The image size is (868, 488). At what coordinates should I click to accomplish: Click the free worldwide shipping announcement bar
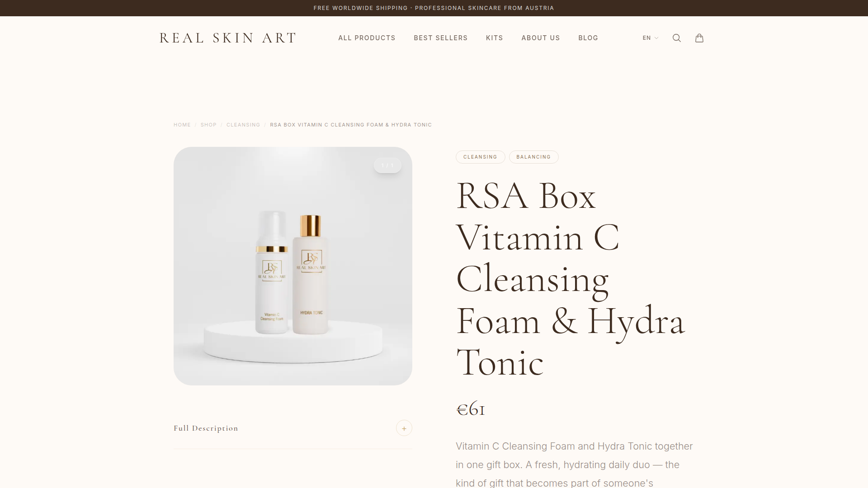434,8
